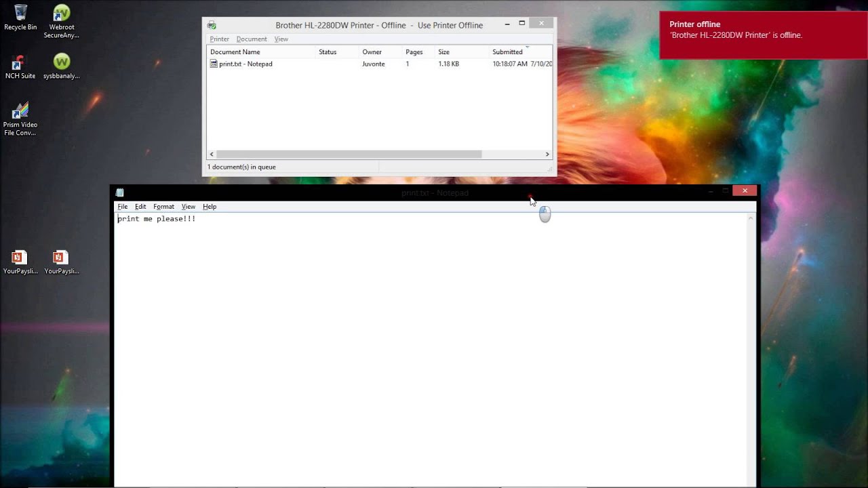Click the 'Printer offline' notification toast
Viewport: 868px width, 488px height.
click(x=763, y=35)
